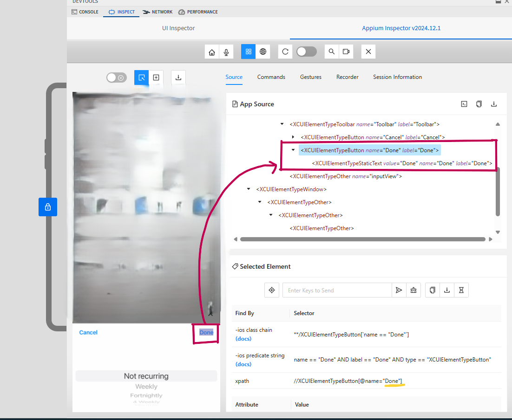Screen dimensions: 512x420
Task: Open the Console devtools tab
Action: tap(85, 12)
